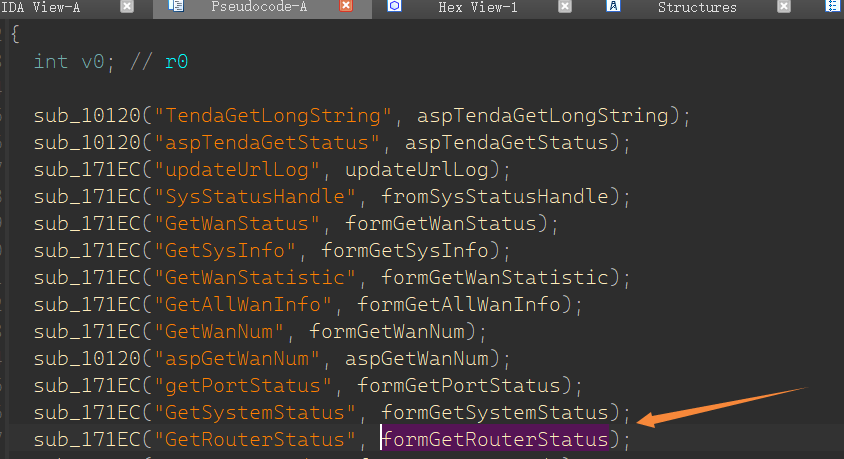Click the highlighted formGetRouterStatus identifier
Viewport: 844px width, 459px height.
click(495, 439)
